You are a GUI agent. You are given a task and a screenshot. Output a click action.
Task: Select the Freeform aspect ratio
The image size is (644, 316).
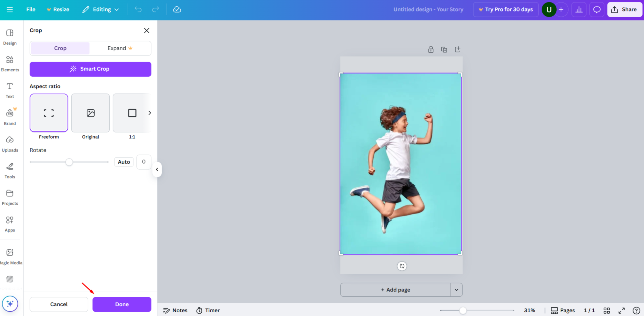(x=48, y=113)
